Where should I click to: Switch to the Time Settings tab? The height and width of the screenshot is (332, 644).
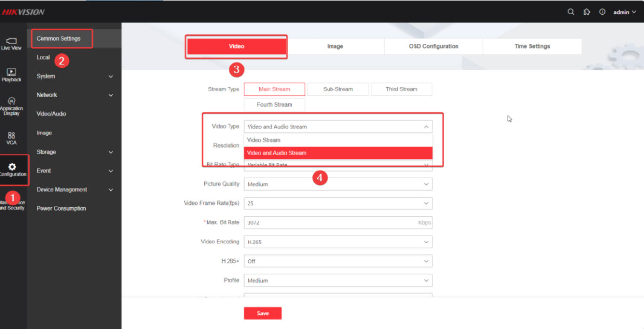point(532,46)
